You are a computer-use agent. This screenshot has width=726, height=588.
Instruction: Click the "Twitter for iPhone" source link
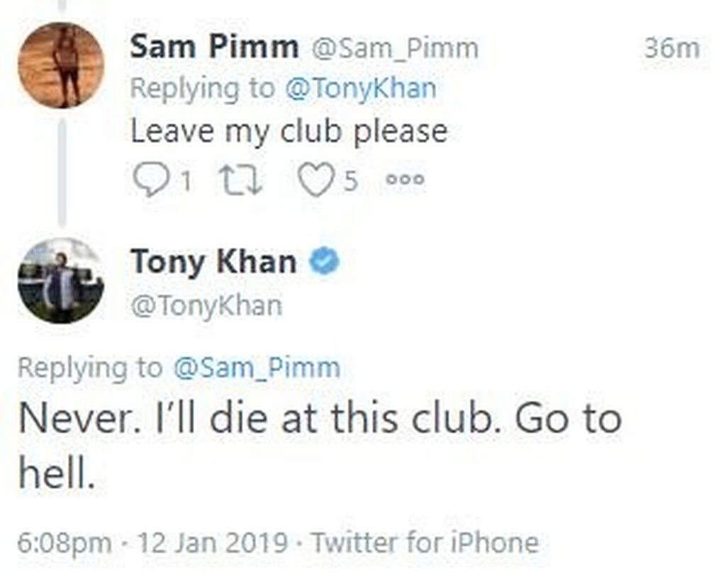425,543
